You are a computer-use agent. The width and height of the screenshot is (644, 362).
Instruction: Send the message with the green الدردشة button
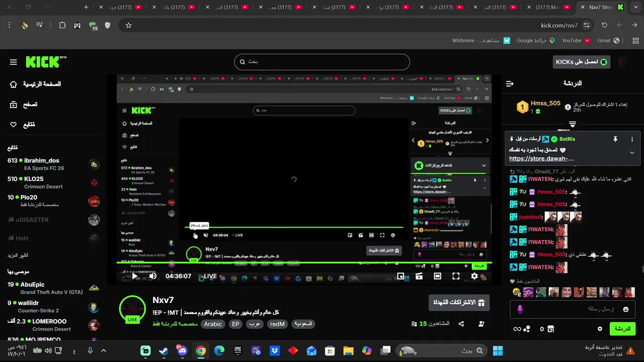tap(623, 329)
